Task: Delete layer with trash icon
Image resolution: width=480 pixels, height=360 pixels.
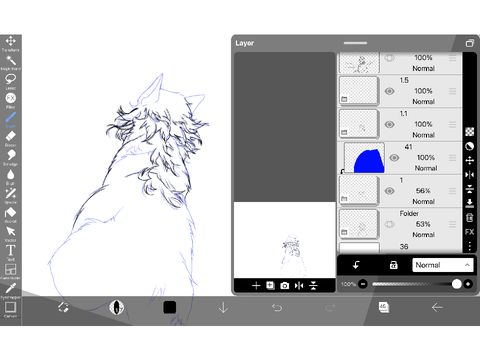Action: 470,218
